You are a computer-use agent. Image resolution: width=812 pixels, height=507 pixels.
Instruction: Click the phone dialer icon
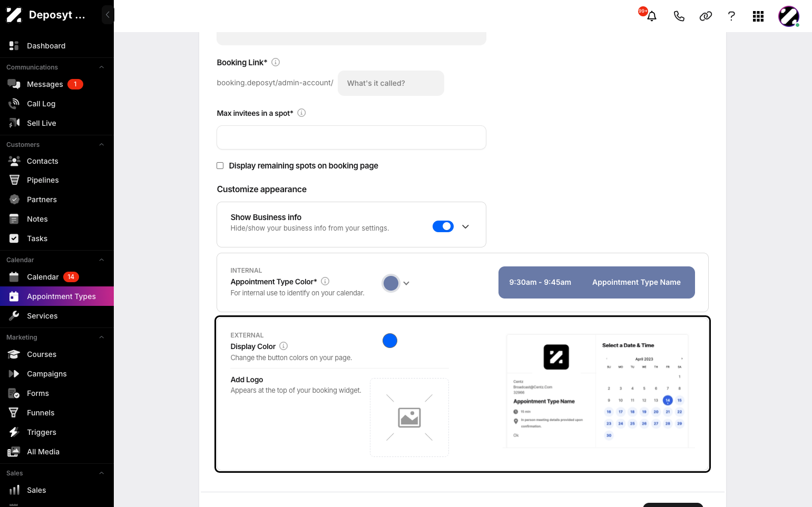[x=679, y=16]
